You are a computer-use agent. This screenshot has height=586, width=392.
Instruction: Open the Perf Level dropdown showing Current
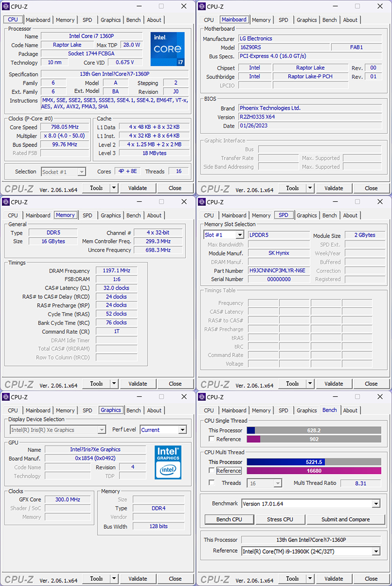(x=182, y=430)
